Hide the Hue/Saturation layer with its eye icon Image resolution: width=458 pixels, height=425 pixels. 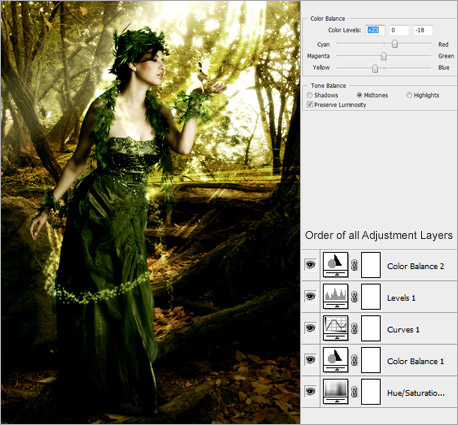310,391
